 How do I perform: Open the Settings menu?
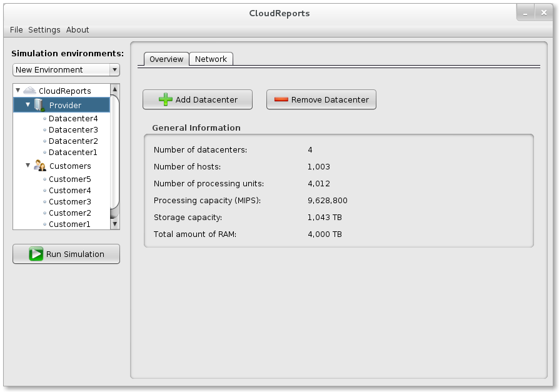(x=44, y=29)
